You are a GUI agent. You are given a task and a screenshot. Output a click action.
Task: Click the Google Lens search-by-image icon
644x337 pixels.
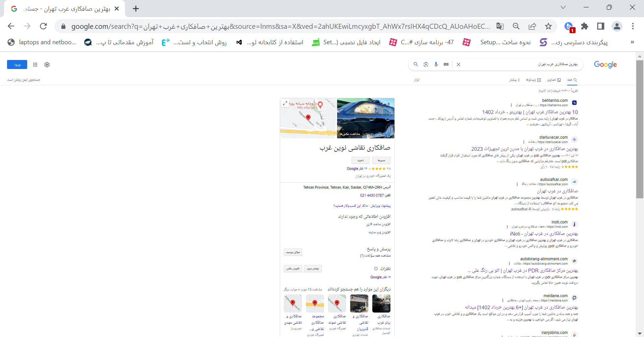426,64
